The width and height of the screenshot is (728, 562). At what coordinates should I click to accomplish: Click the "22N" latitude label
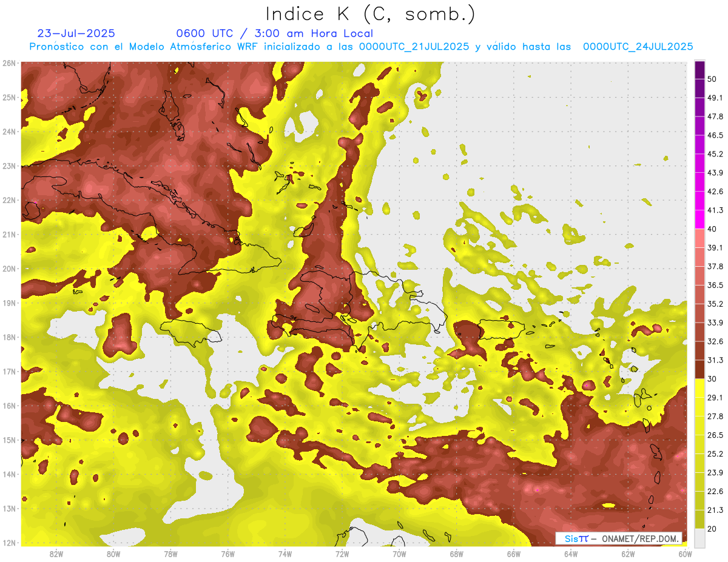pos(9,200)
